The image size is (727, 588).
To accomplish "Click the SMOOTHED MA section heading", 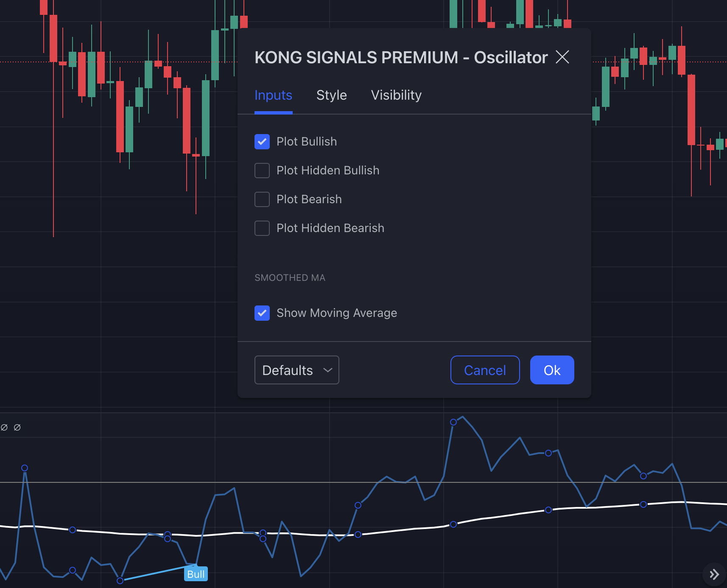I will pos(290,278).
